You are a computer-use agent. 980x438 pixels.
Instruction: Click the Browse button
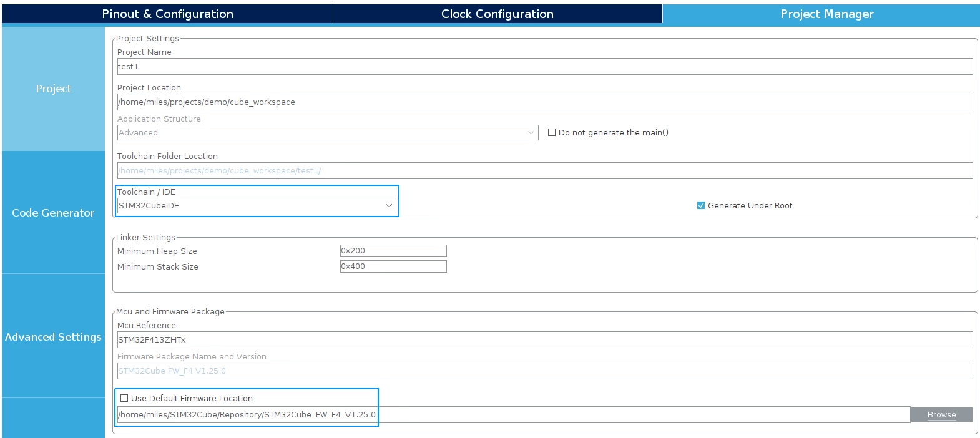tap(942, 414)
